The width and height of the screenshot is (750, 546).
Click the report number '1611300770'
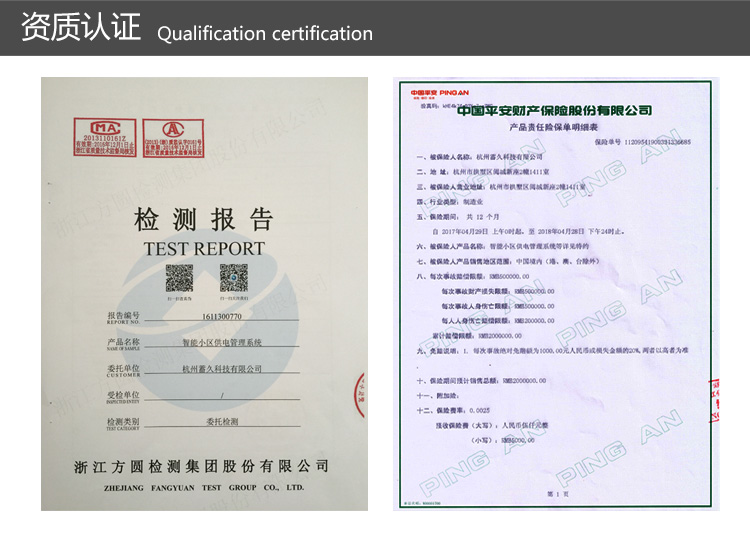pos(221,317)
